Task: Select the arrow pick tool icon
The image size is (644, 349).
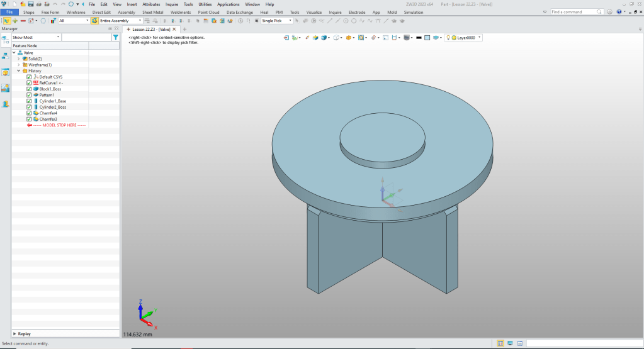Action: pyautogui.click(x=6, y=21)
